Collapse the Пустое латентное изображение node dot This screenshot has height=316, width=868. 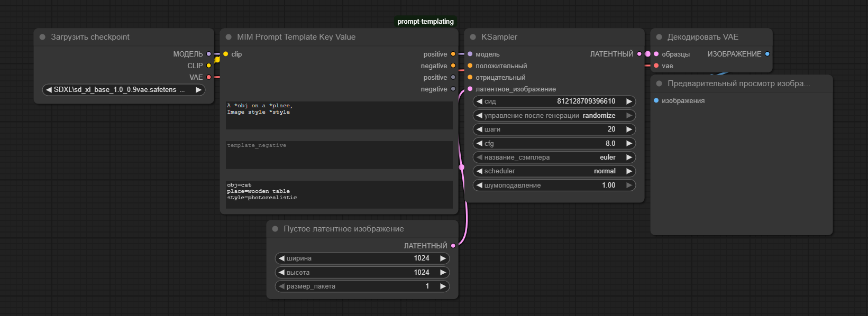[x=275, y=229]
